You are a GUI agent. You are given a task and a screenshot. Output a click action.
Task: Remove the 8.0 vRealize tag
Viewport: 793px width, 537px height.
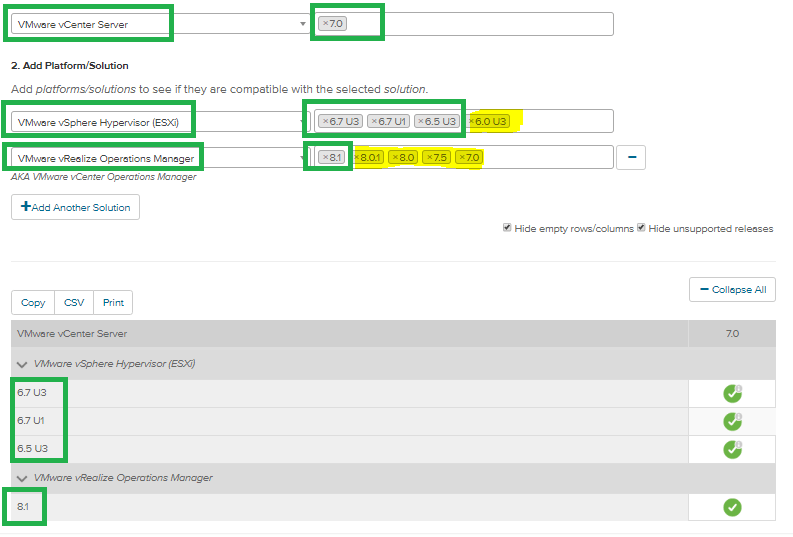pyautogui.click(x=395, y=157)
